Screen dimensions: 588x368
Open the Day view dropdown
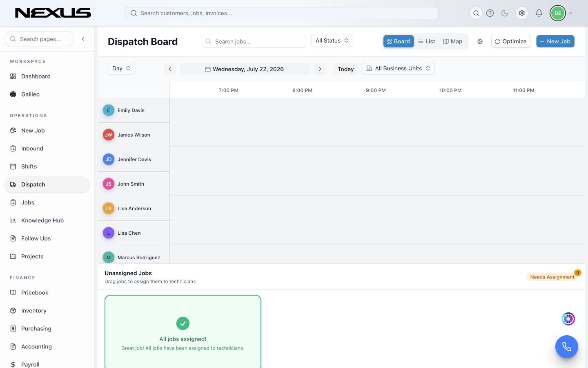[x=121, y=68]
